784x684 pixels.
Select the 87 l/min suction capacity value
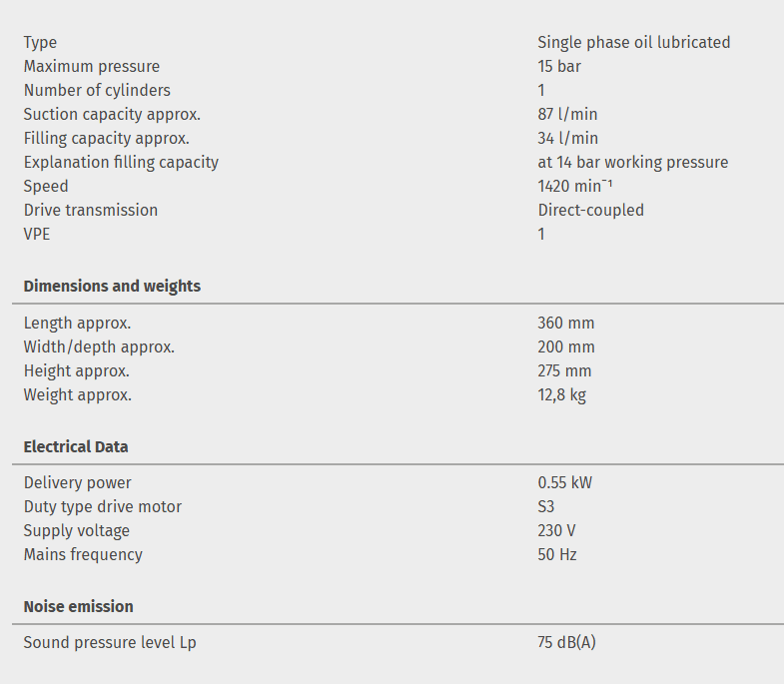pos(567,114)
